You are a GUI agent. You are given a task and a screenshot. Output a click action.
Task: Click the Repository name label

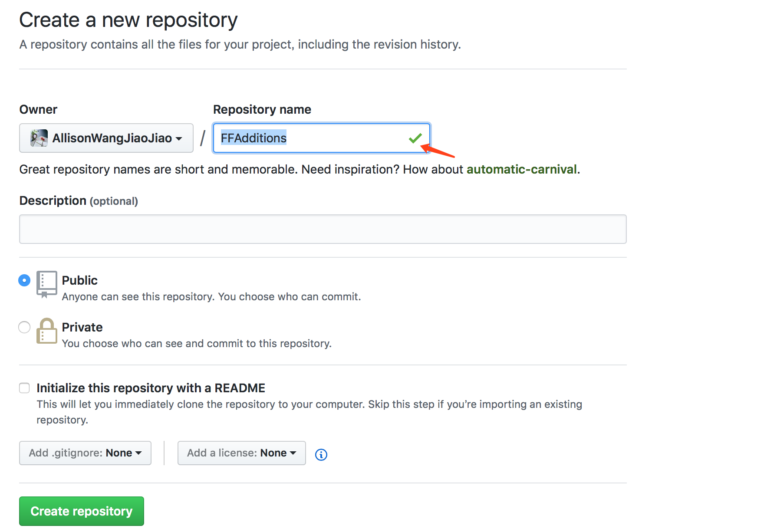[x=262, y=109]
